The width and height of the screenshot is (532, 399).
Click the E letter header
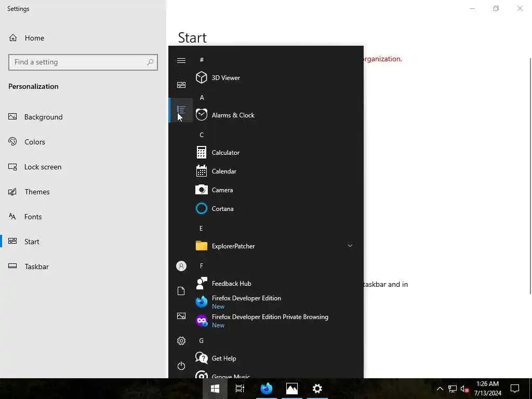[x=201, y=229]
